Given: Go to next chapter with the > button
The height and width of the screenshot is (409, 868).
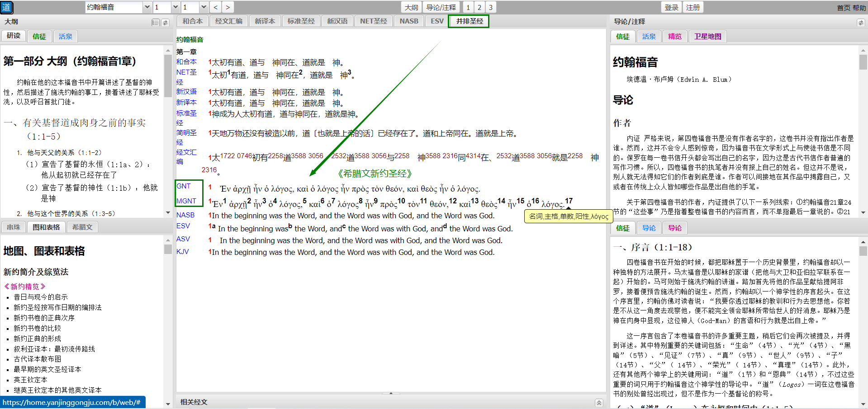Looking at the screenshot, I should click(228, 7).
